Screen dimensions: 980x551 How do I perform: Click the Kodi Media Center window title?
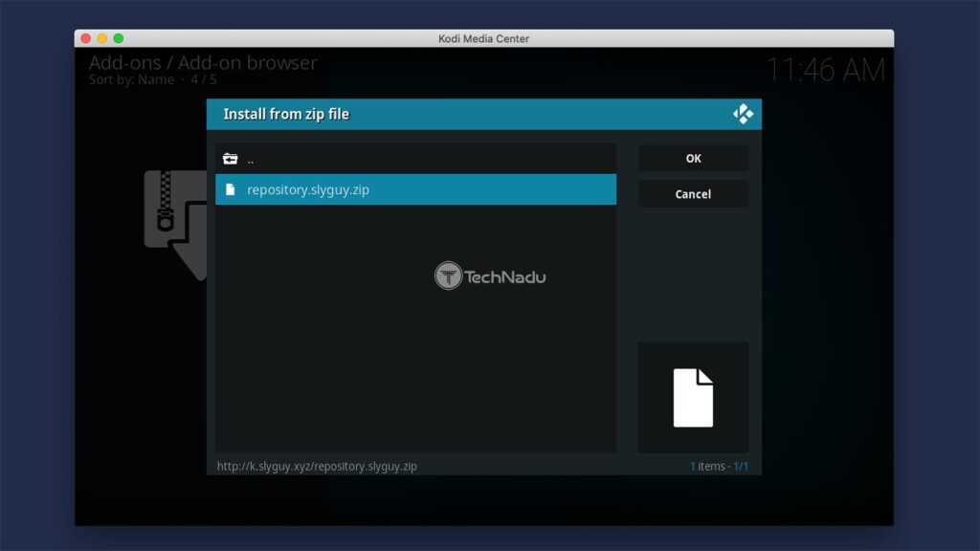point(483,38)
